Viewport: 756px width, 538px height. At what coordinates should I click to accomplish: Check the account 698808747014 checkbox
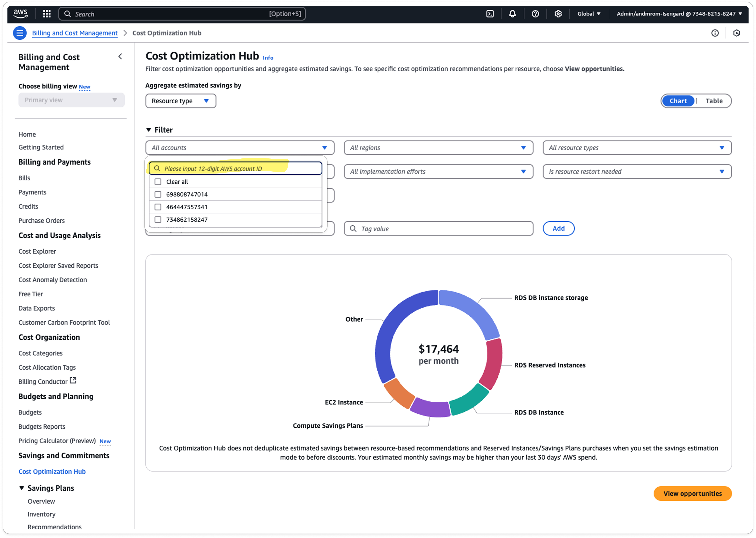tap(158, 194)
